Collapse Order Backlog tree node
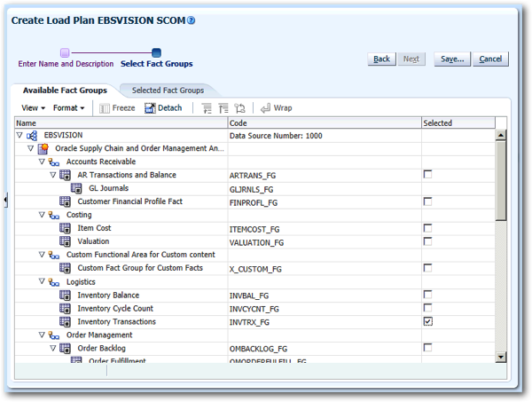The height and width of the screenshot is (402, 532). [53, 348]
